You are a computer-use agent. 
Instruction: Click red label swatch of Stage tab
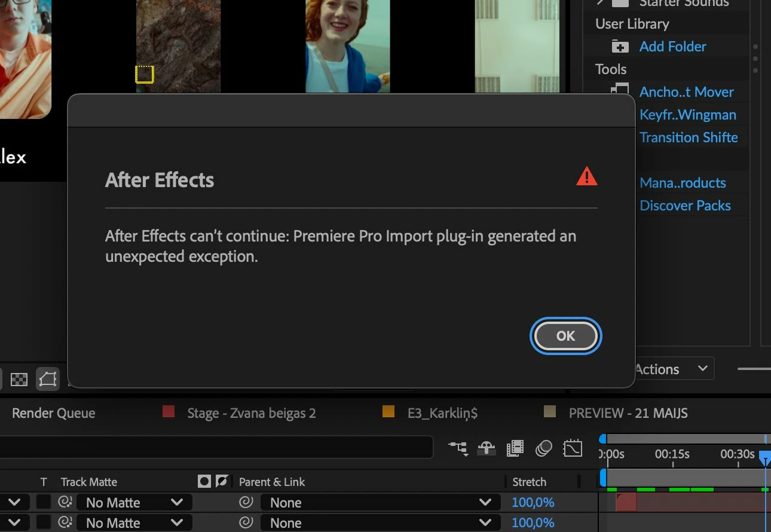pyautogui.click(x=169, y=411)
